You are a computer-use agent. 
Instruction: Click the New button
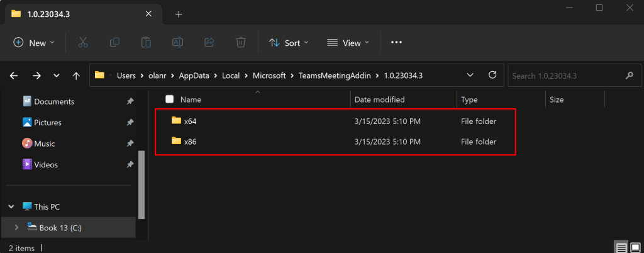[x=34, y=43]
